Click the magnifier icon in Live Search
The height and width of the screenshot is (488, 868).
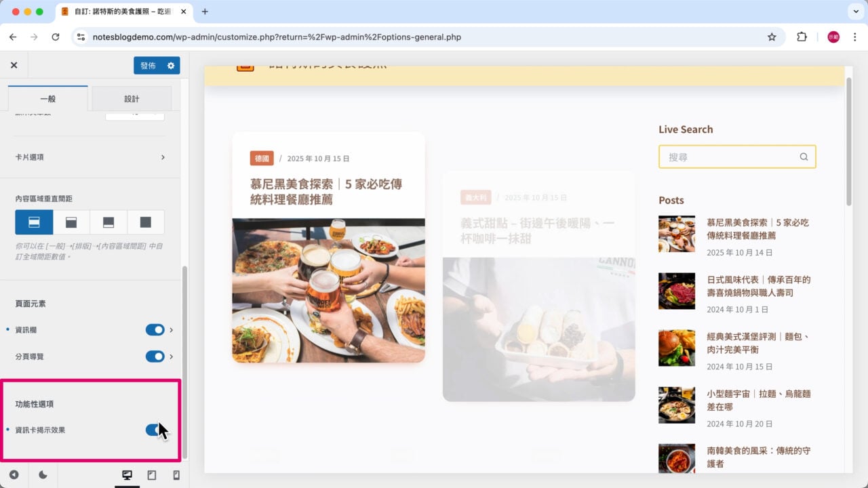(x=804, y=157)
